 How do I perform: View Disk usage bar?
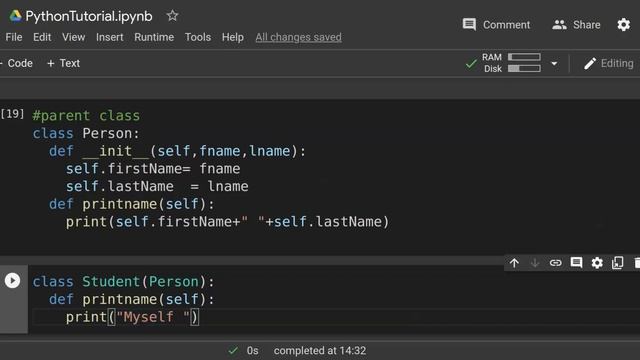click(x=524, y=69)
